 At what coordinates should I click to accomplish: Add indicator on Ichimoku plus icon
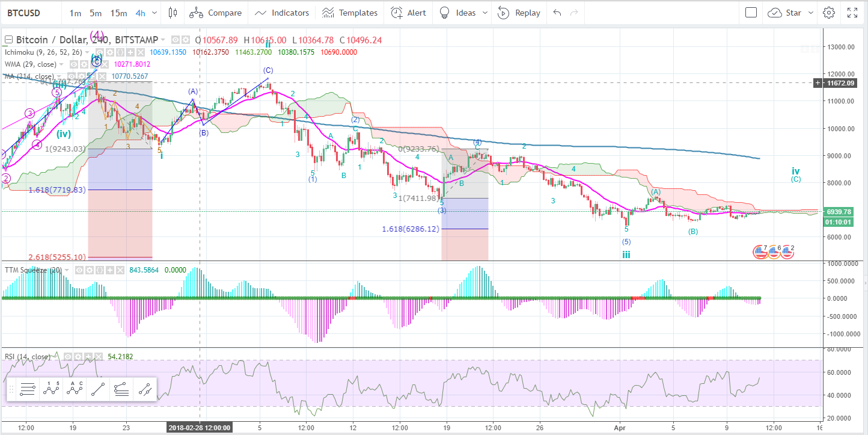click(130, 52)
